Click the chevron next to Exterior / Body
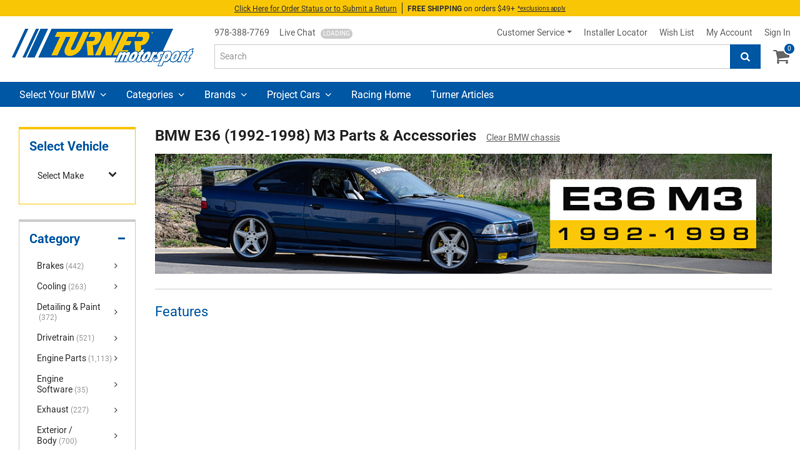The width and height of the screenshot is (800, 450). (116, 436)
